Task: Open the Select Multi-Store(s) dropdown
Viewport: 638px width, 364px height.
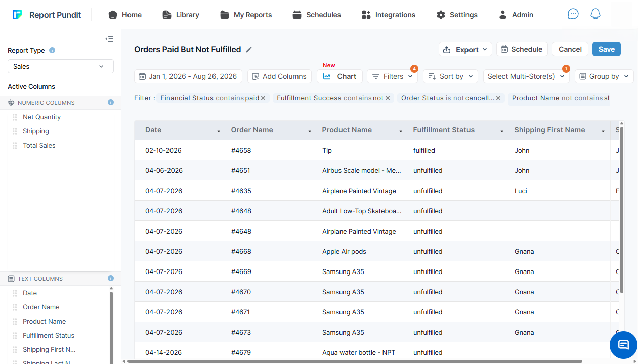Action: (526, 76)
